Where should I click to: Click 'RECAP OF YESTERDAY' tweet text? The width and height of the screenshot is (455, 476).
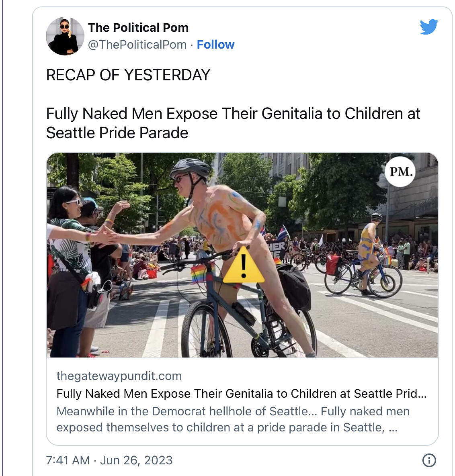click(x=128, y=75)
